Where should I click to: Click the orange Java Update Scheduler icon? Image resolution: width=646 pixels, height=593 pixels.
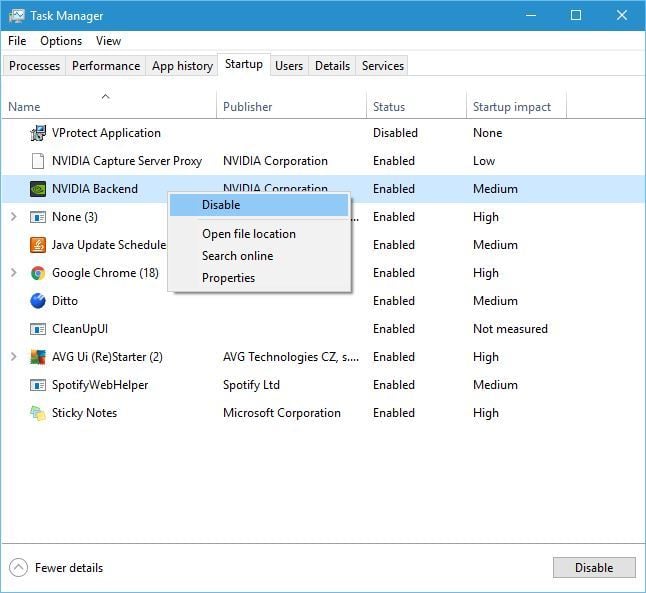point(38,245)
